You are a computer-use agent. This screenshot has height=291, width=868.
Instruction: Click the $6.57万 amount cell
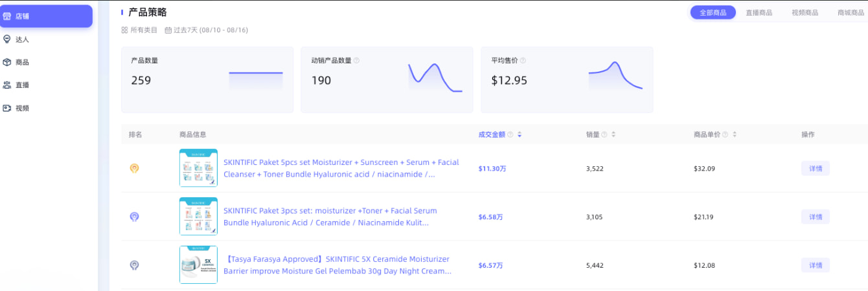(x=490, y=265)
